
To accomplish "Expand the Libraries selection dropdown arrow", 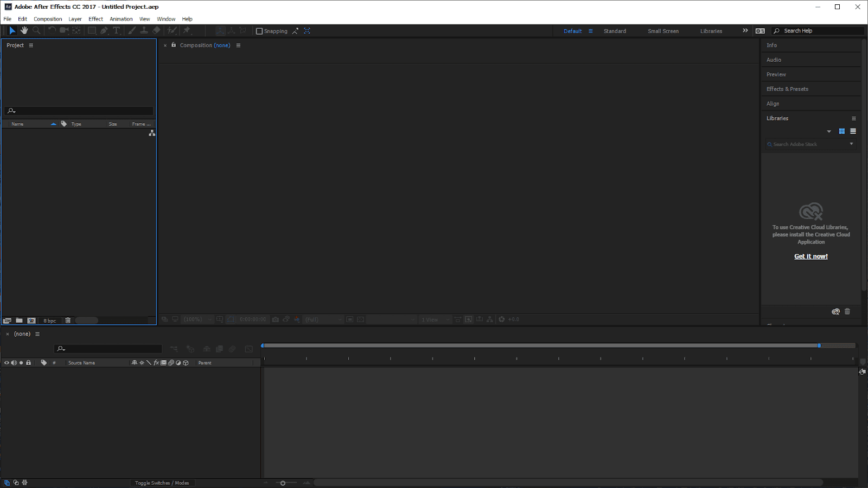I will coord(829,131).
